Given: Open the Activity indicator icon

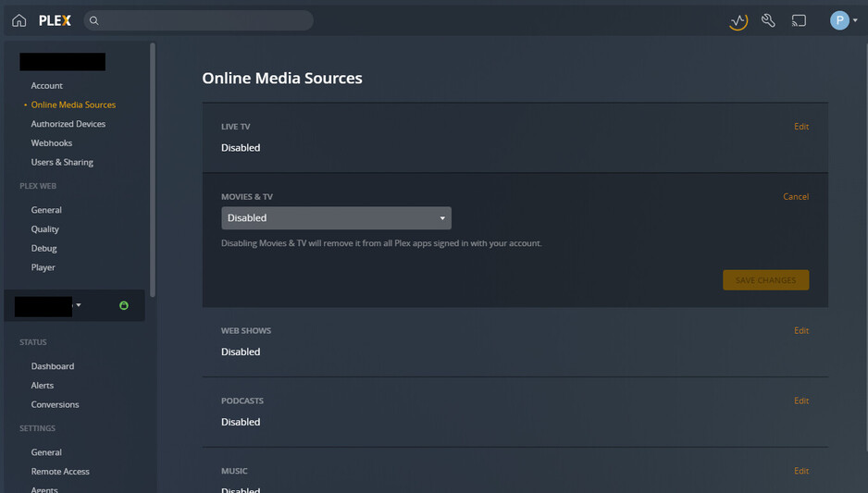Looking at the screenshot, I should [x=738, y=20].
